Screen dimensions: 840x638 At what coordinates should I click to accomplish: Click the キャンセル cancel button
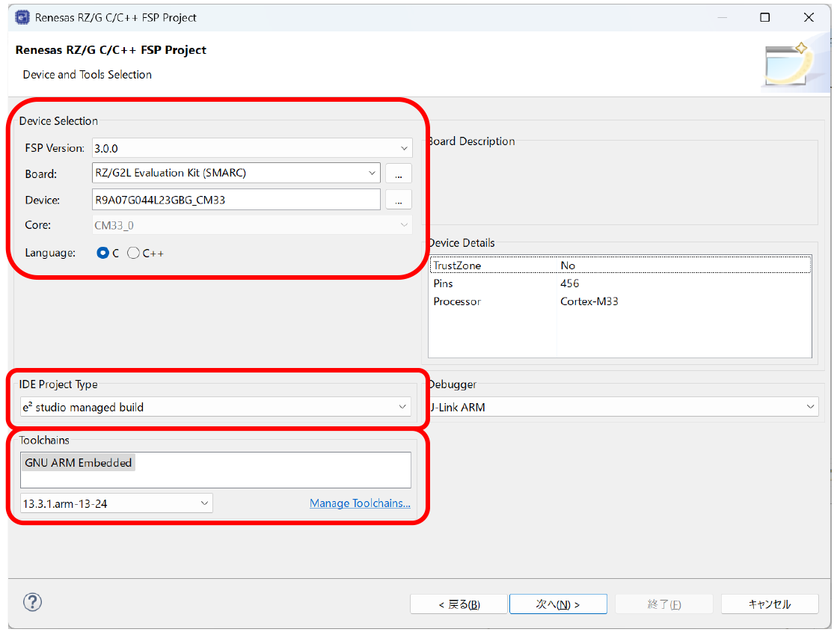pos(770,604)
